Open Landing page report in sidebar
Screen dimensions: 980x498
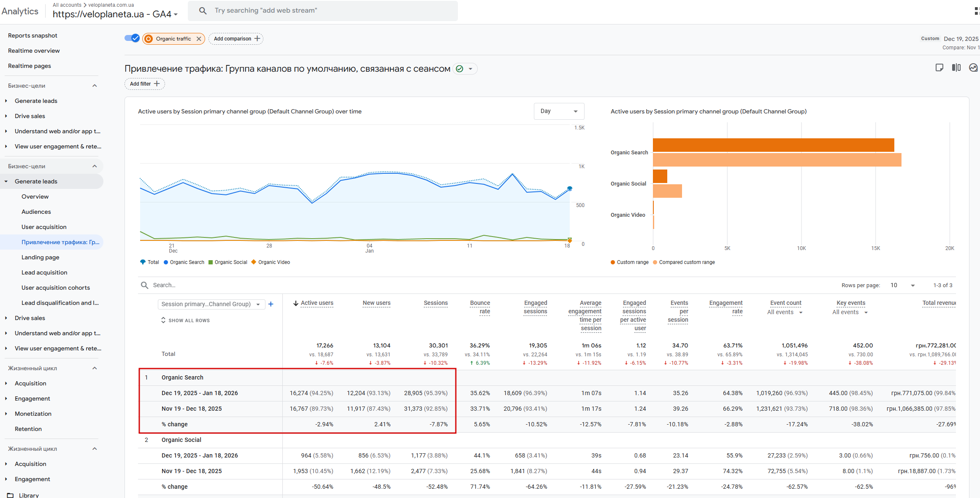click(40, 257)
